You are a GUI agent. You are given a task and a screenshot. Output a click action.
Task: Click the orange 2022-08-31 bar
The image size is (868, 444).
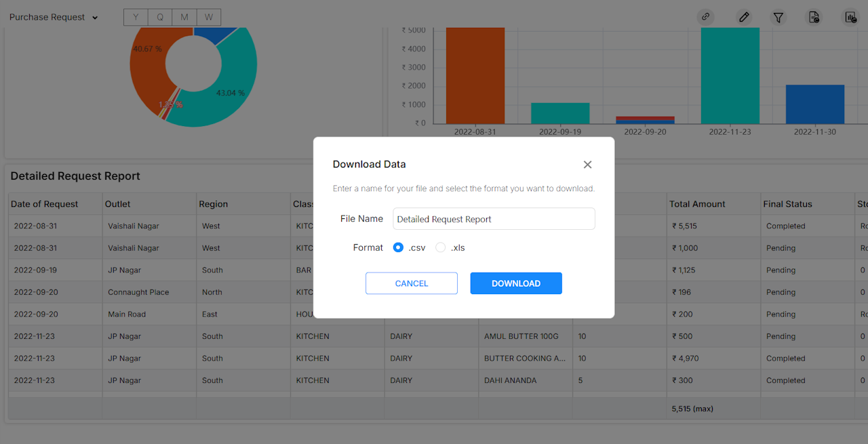point(475,75)
